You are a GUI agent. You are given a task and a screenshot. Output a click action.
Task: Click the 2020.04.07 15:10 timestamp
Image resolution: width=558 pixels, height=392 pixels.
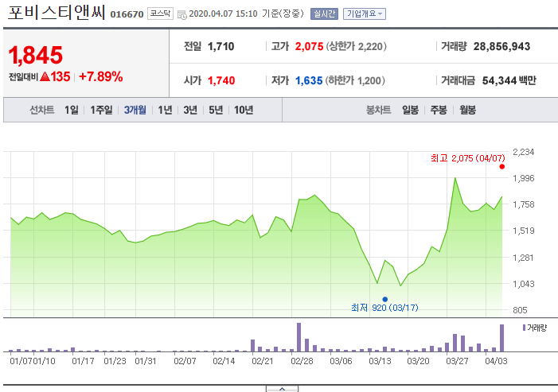[x=223, y=14]
